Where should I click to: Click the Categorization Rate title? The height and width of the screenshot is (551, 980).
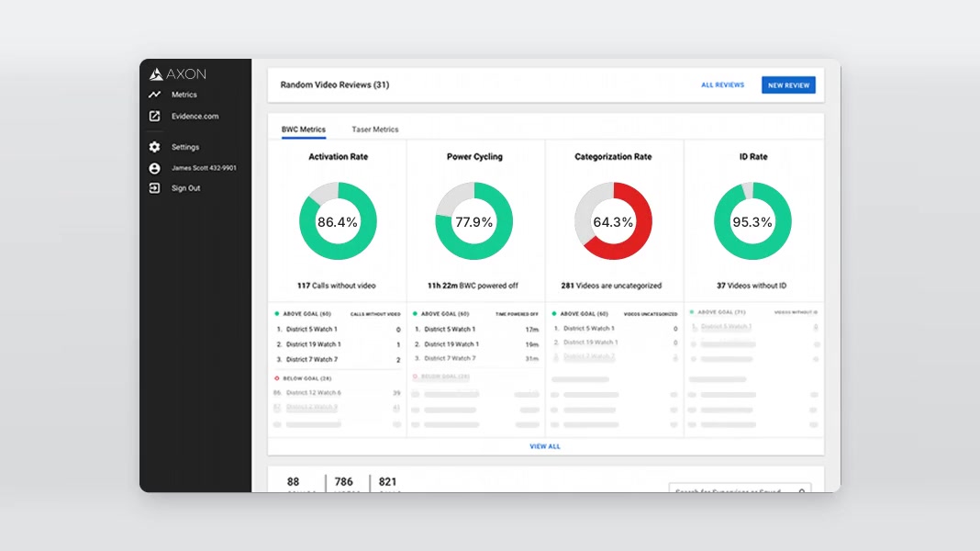[x=613, y=157]
